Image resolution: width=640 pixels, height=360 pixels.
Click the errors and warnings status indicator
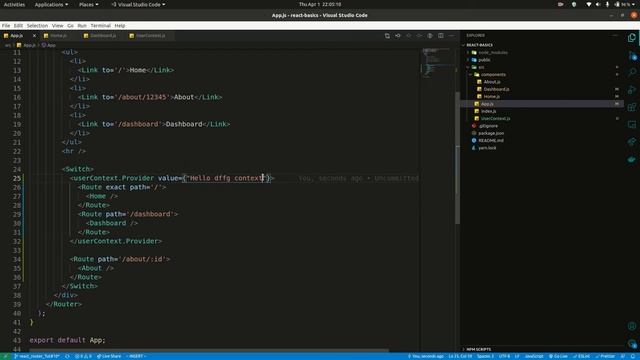click(x=83, y=356)
